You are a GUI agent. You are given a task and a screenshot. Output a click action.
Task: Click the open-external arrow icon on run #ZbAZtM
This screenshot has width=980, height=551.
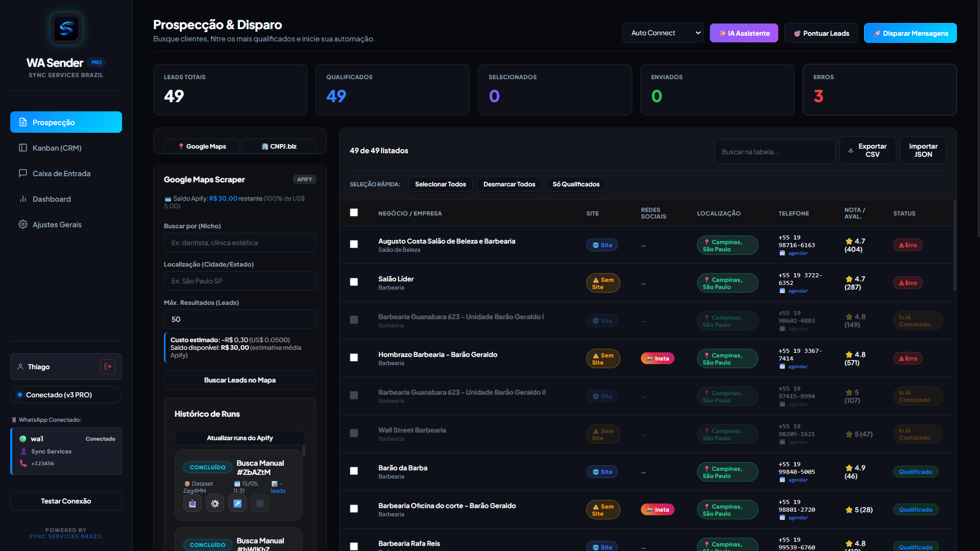[237, 504]
